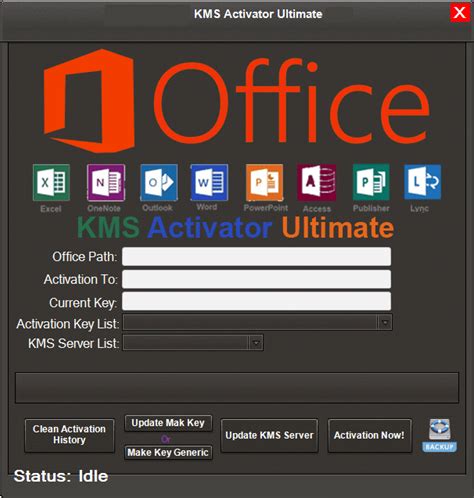Viewport: 474px width, 498px height.
Task: Expand the Activation Key List dropdown
Action: pos(385,322)
